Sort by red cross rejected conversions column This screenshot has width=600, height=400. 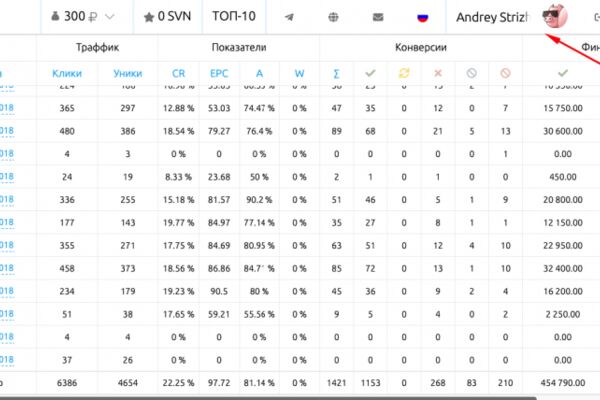(x=438, y=73)
